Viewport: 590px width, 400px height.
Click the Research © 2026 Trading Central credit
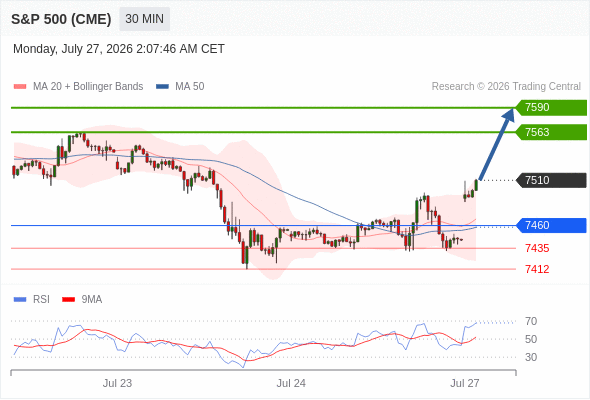pyautogui.click(x=506, y=87)
